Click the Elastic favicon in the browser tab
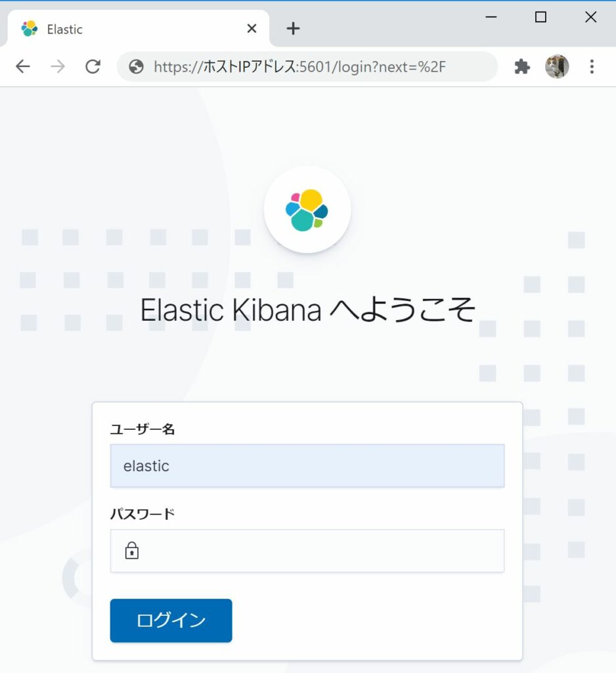The image size is (616, 673). pyautogui.click(x=28, y=28)
